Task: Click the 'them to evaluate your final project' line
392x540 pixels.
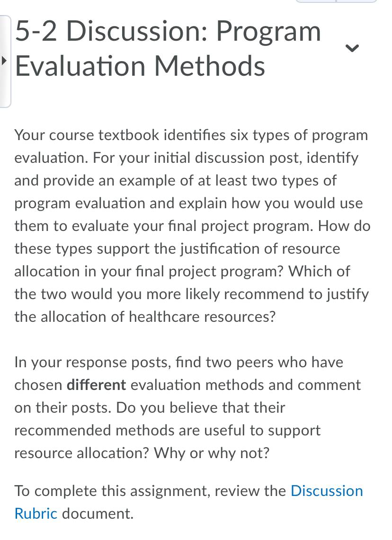Action: 192,226
